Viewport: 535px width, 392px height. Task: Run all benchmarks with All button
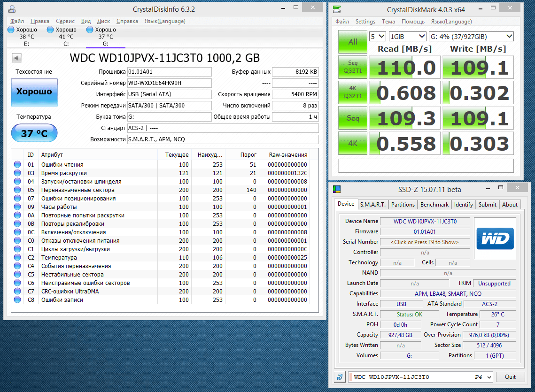(353, 42)
